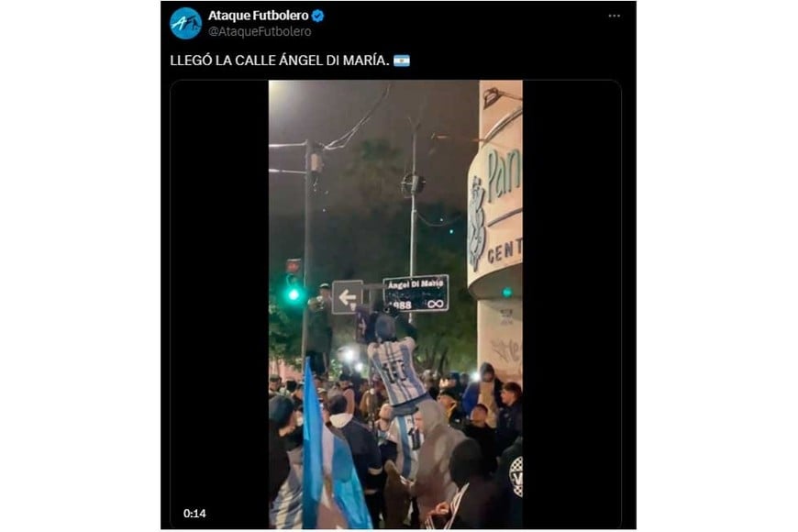Click the blue verified badge
The width and height of the screenshot is (798, 532).
tap(318, 17)
